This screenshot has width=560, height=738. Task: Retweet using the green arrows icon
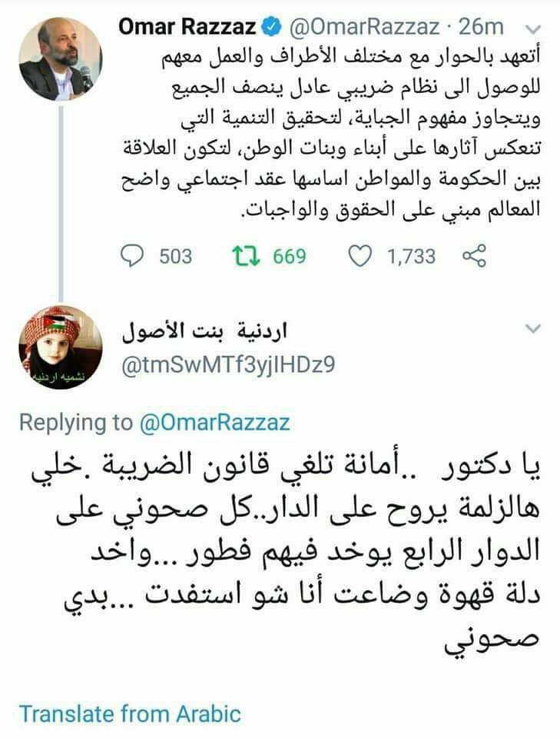[x=246, y=257]
